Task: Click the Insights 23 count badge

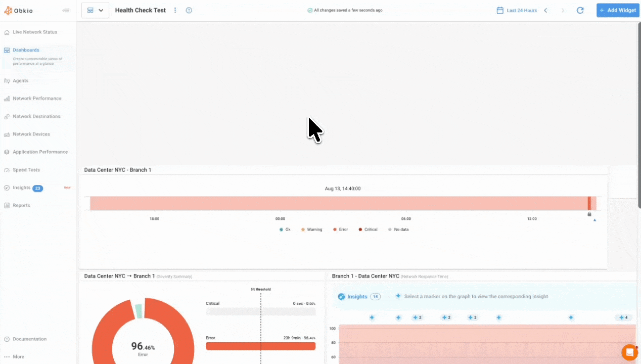Action: (x=38, y=188)
